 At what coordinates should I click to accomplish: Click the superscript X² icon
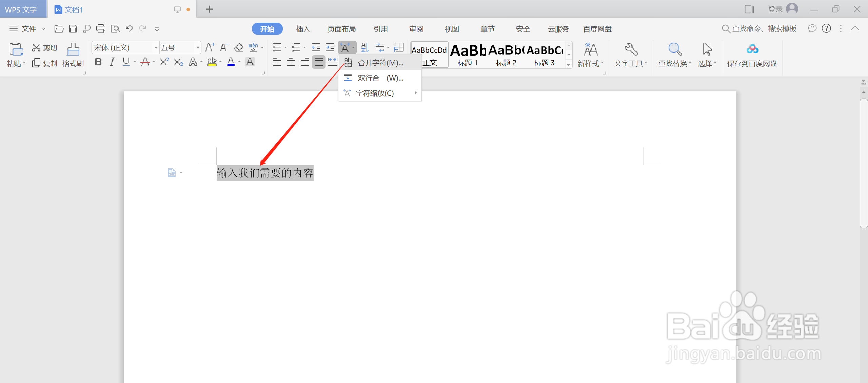164,62
